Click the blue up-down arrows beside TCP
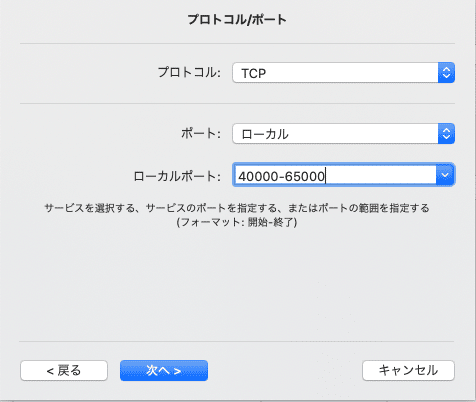The width and height of the screenshot is (476, 402). click(446, 73)
